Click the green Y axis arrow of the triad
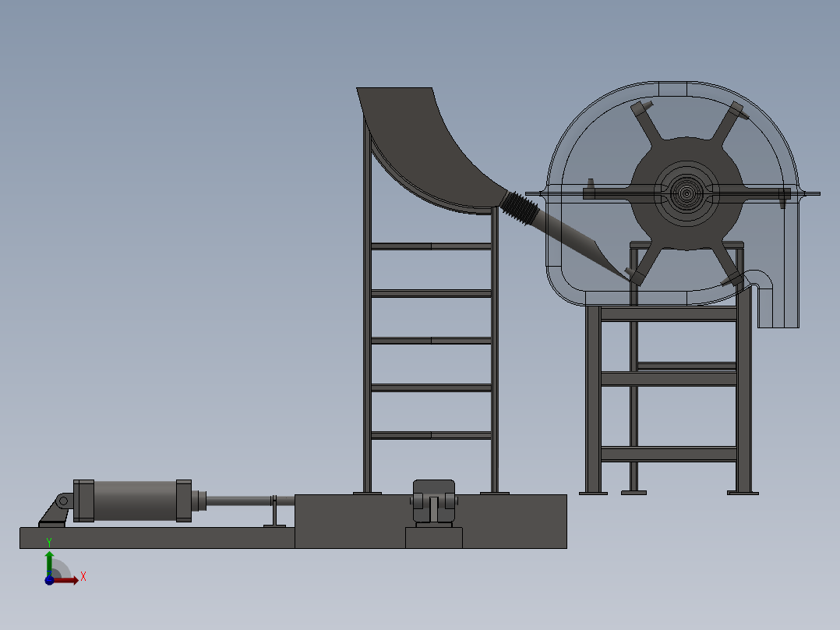Viewport: 840px width, 630px height. point(49,563)
